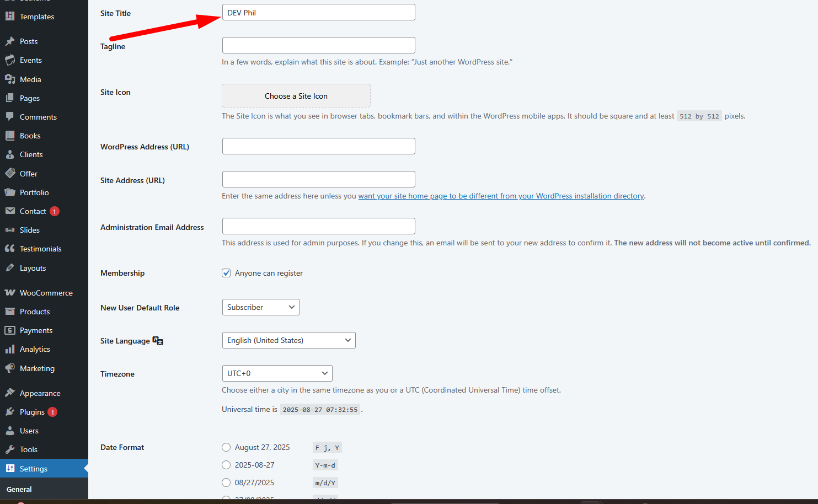This screenshot has height=504, width=818.
Task: Click the Offer tag icon
Action: (10, 174)
